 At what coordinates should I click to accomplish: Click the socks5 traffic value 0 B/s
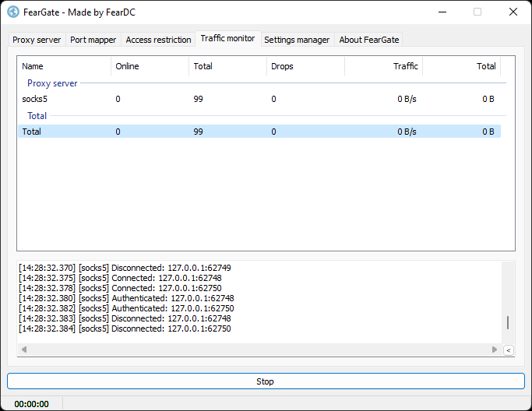pos(407,99)
